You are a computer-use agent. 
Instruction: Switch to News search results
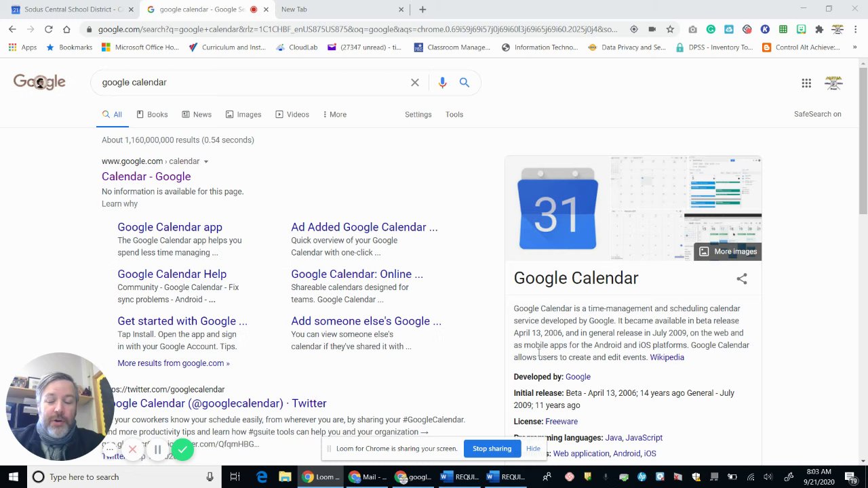(x=197, y=115)
